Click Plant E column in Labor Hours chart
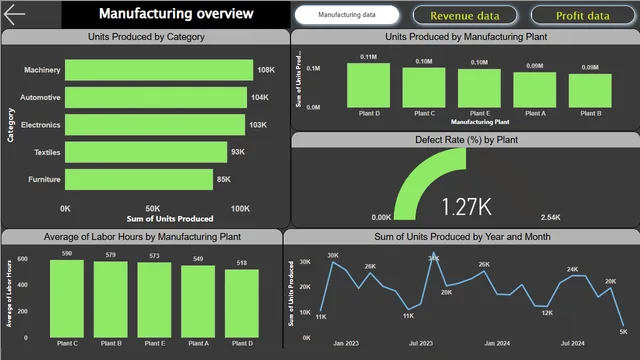This screenshot has width=640, height=360. 154,300
